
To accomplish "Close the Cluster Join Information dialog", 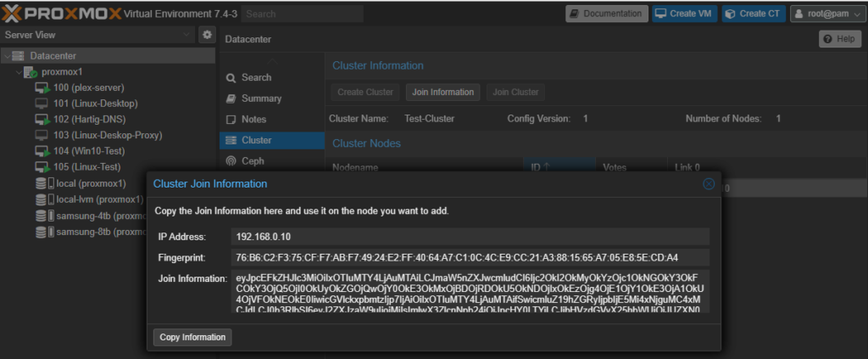I will point(709,184).
